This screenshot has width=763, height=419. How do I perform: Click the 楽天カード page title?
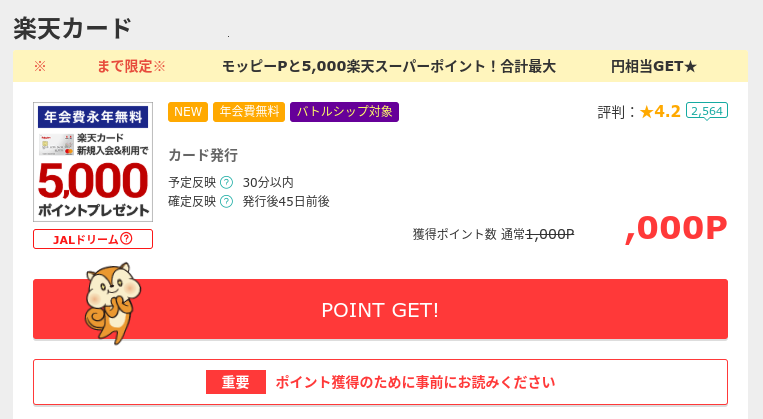pos(73,28)
